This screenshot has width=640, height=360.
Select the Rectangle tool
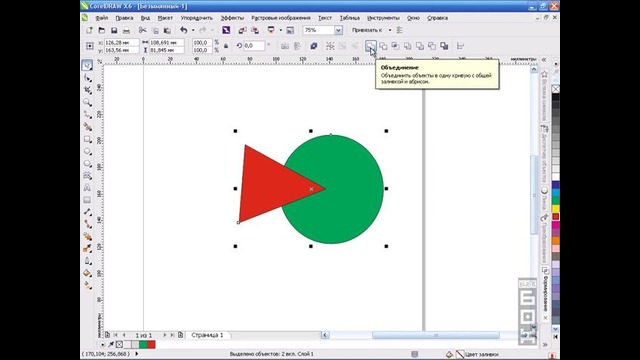tap(87, 139)
